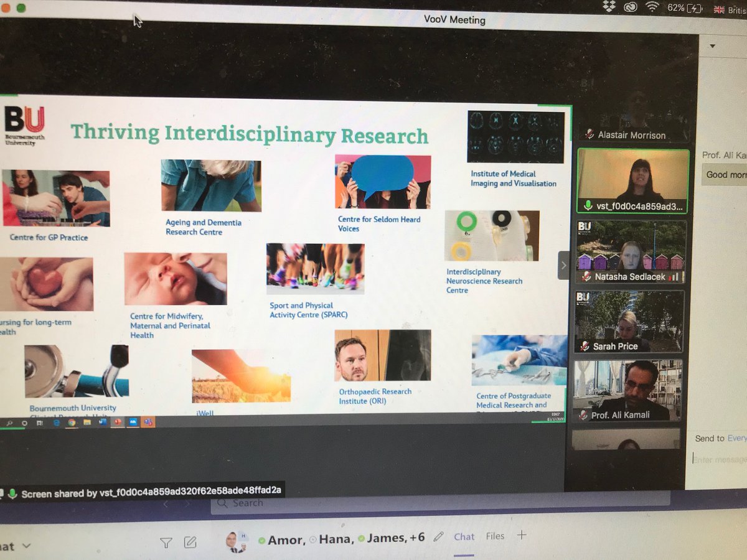Viewport: 747px width, 560px height.
Task: Click the brain scan image on the slide
Action: coord(515,137)
